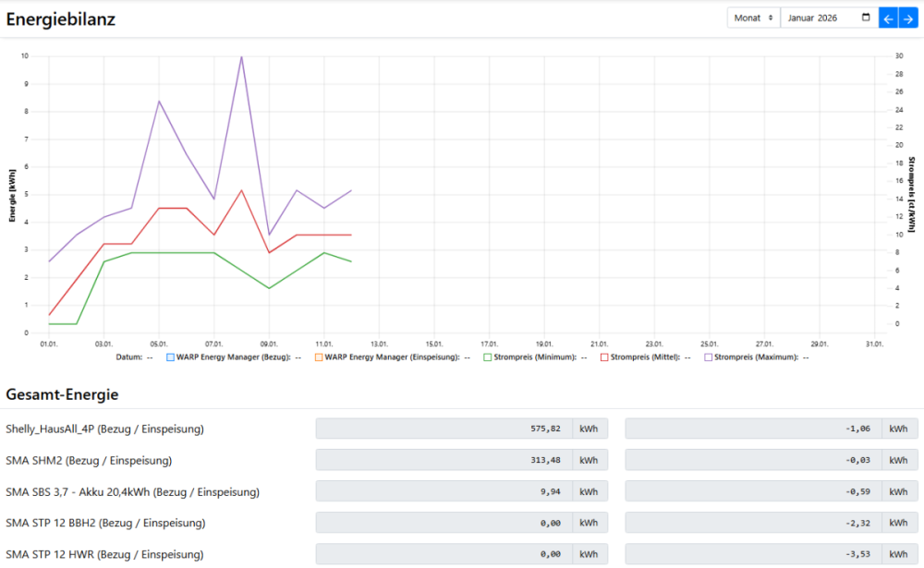
Task: Hide the Strompreis (Minimum) series in legend
Action: [532, 357]
